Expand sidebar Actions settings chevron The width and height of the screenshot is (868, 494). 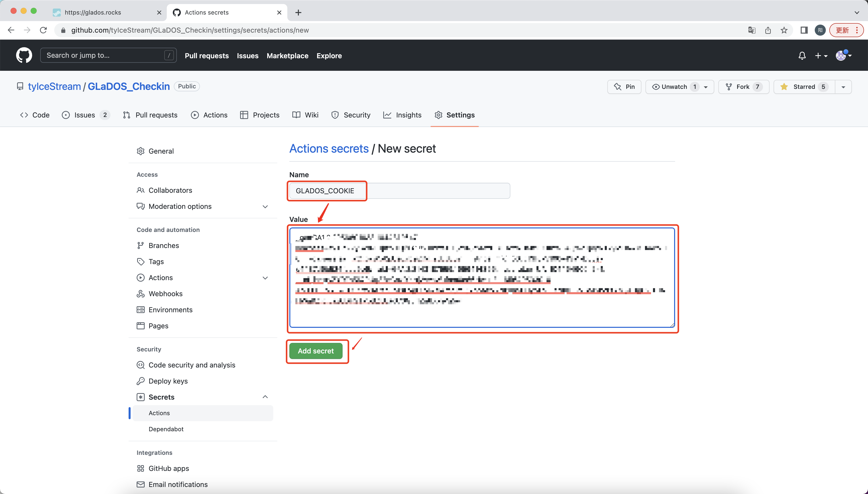(x=265, y=278)
